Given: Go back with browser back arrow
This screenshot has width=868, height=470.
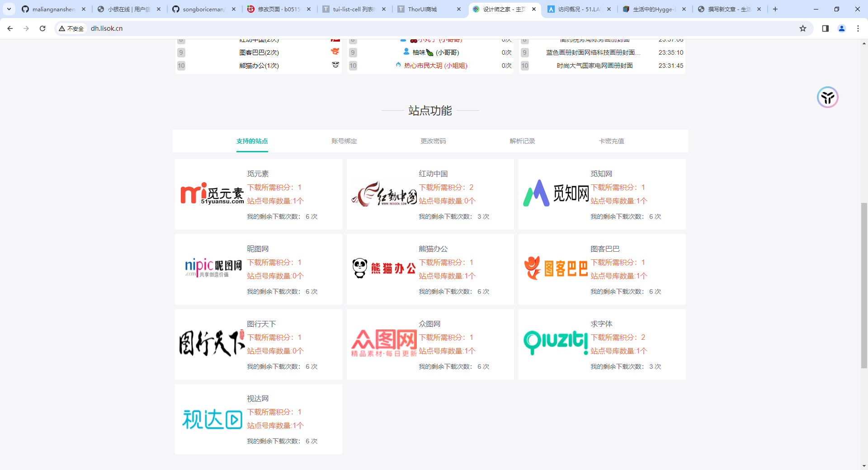Looking at the screenshot, I should click(x=10, y=28).
